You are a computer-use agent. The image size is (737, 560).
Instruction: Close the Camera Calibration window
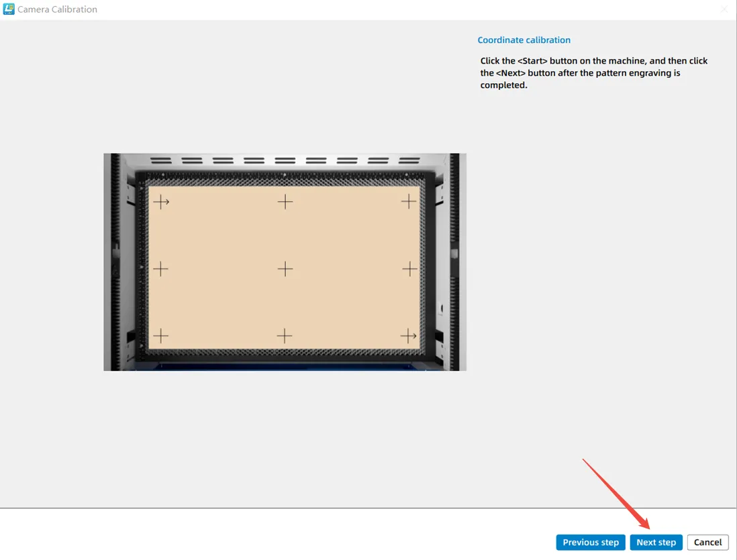coord(724,9)
